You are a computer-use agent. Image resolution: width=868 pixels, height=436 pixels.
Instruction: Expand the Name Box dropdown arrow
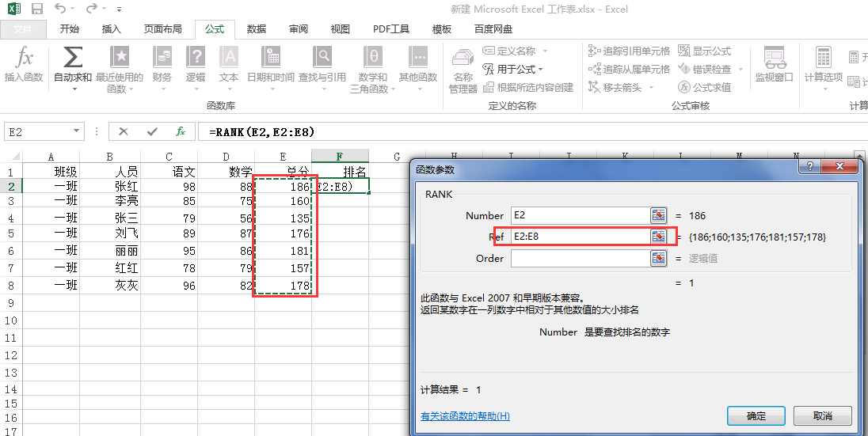(76, 131)
